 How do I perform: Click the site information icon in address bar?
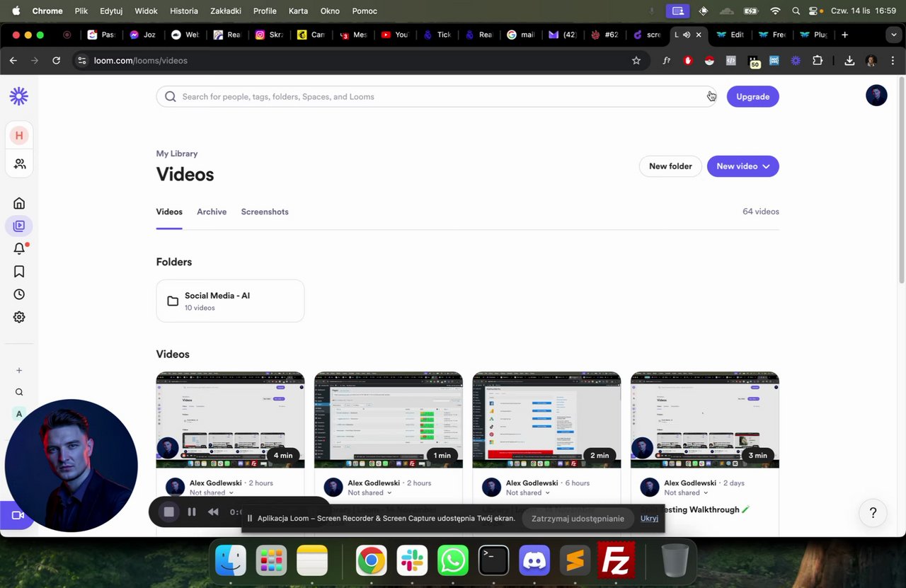tap(81, 61)
